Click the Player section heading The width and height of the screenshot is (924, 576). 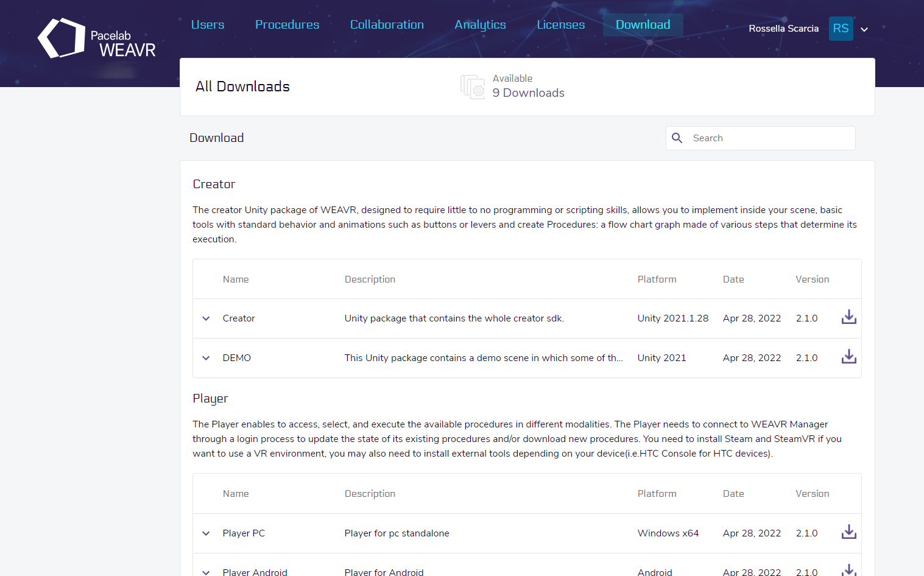[x=210, y=399]
